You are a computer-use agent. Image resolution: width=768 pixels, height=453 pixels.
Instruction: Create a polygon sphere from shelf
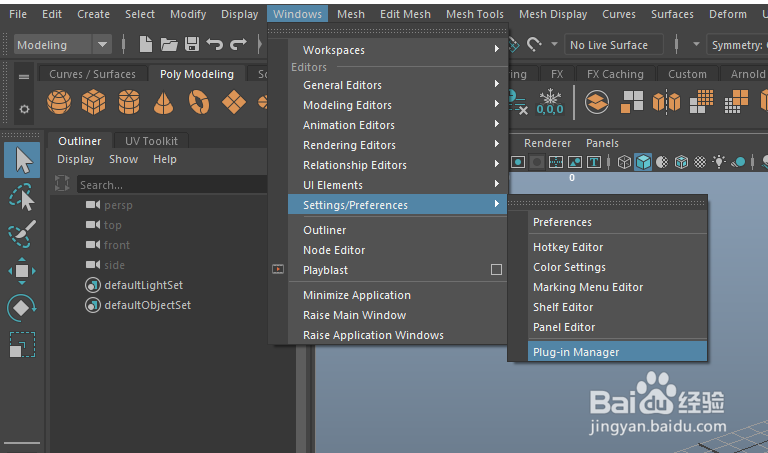(x=60, y=102)
